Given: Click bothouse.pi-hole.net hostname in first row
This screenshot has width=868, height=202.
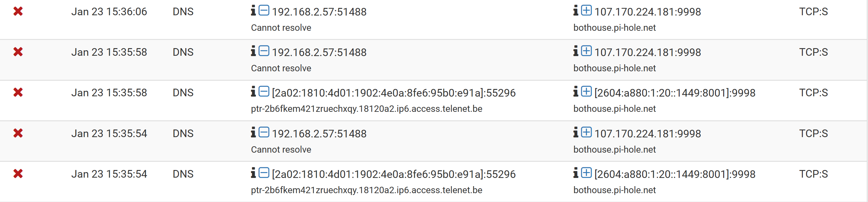Looking at the screenshot, I should [x=615, y=28].
